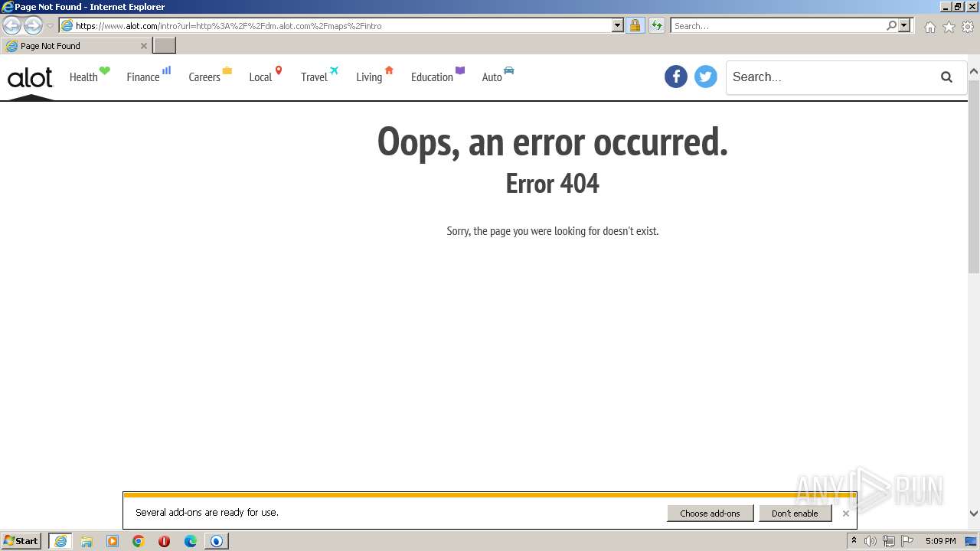Screen dimensions: 980x551
Task: Click page scrollbar down arrow
Action: click(974, 514)
